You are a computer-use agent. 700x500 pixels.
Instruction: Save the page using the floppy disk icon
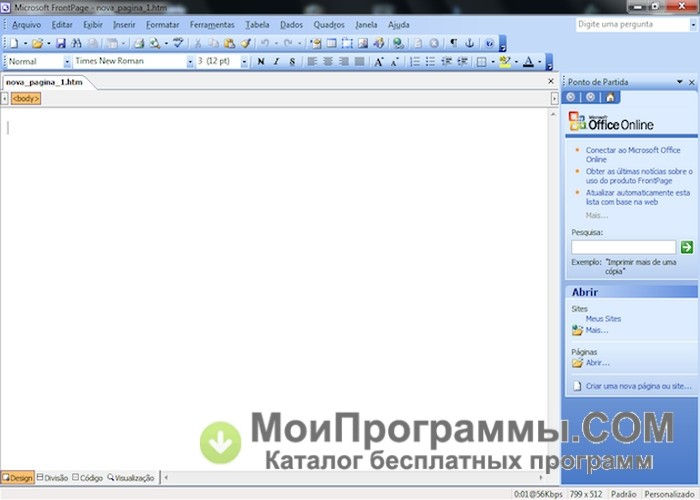[61, 43]
